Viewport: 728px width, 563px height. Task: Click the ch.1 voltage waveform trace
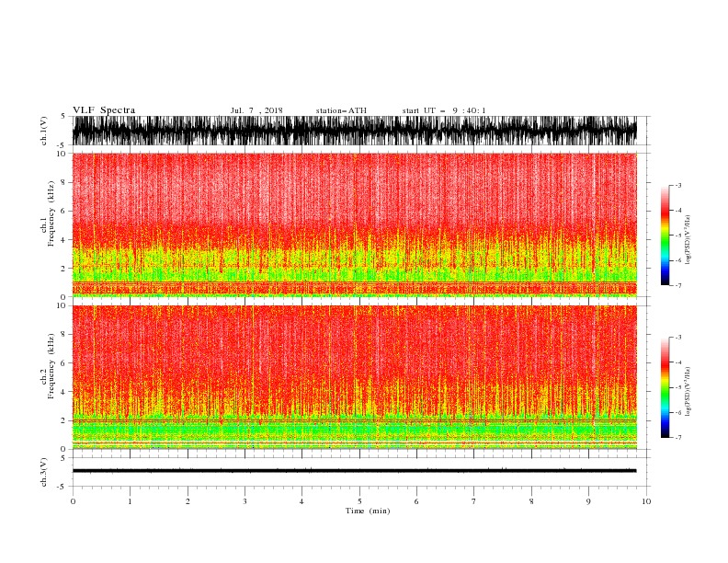click(x=354, y=131)
